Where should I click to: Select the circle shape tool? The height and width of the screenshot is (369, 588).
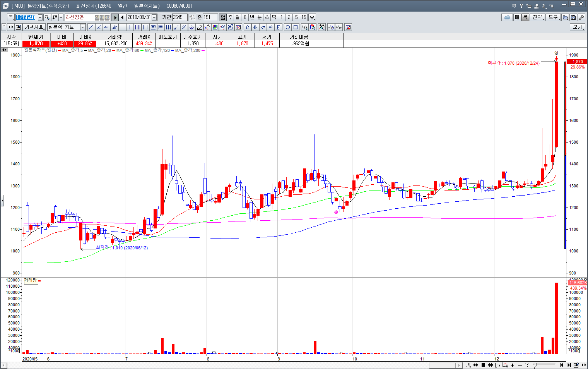(288, 27)
